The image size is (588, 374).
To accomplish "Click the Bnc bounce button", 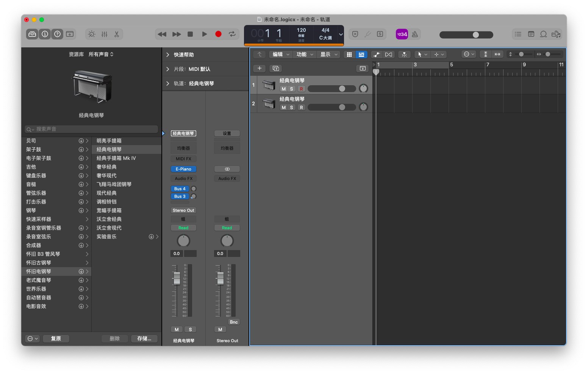I will point(234,322).
